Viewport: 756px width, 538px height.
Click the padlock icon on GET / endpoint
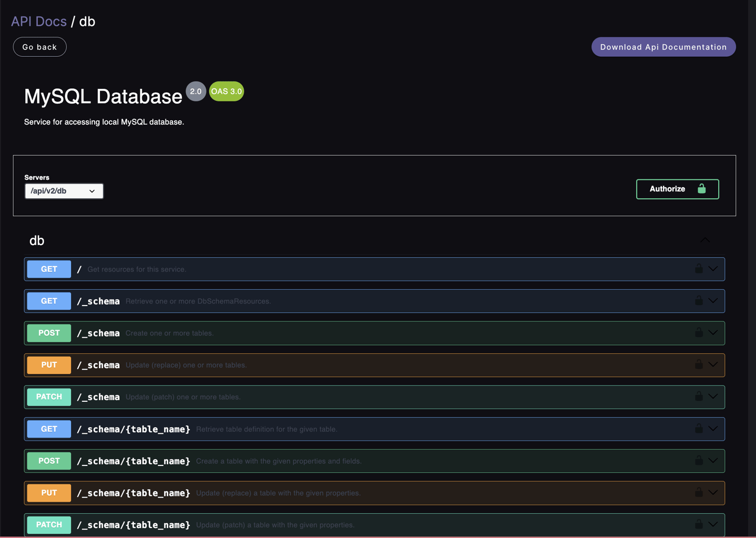pyautogui.click(x=699, y=269)
